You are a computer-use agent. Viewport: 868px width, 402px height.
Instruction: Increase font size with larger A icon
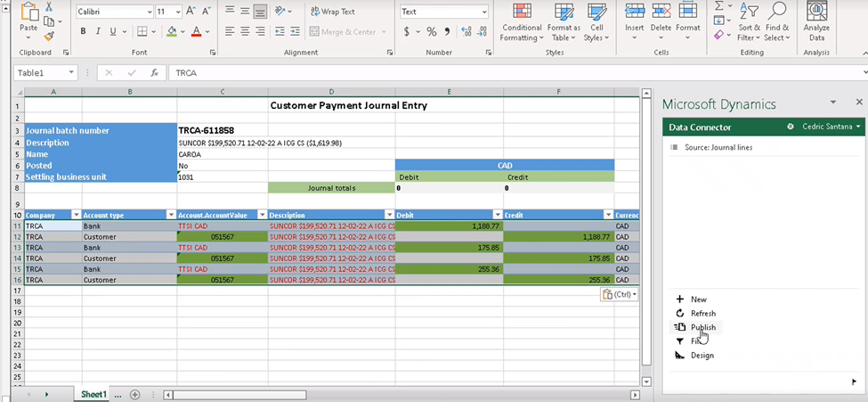(x=191, y=11)
